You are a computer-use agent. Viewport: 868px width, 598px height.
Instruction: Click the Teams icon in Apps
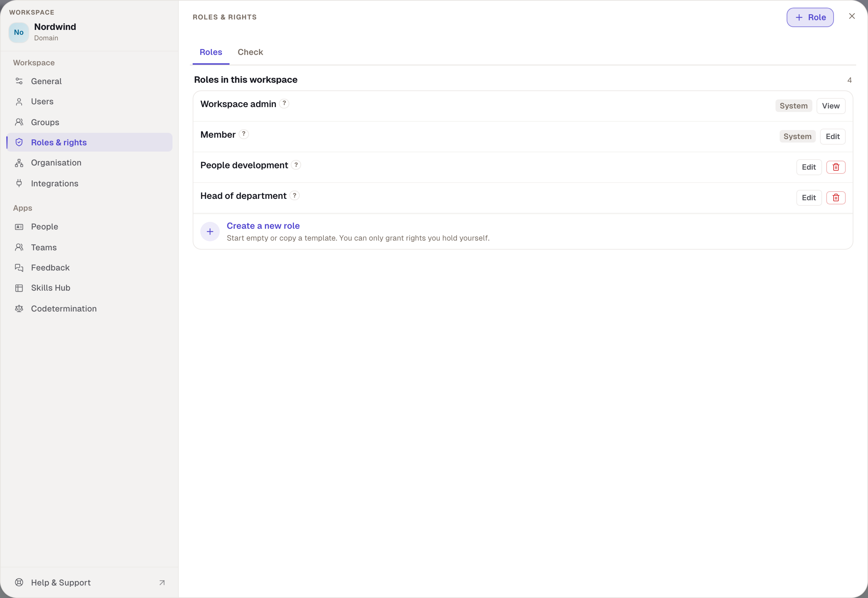point(19,247)
